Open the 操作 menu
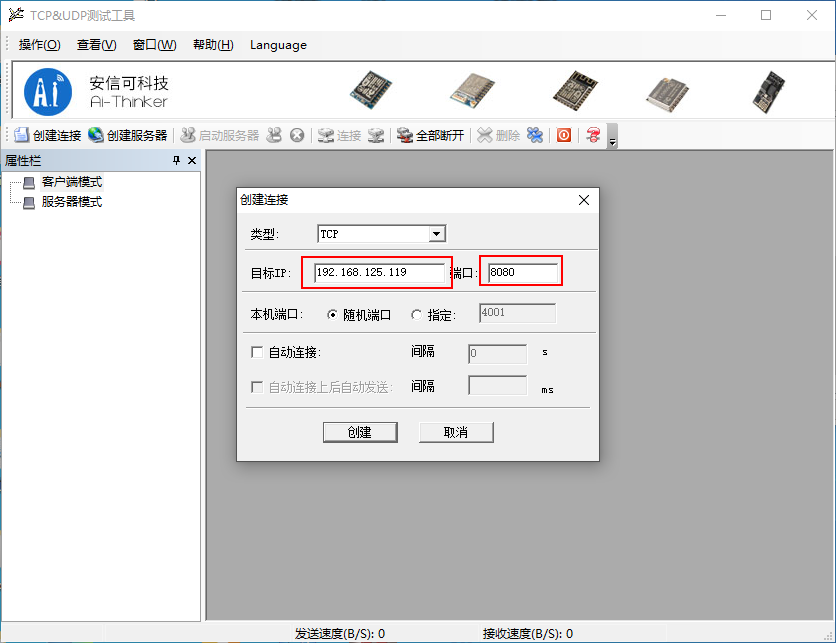This screenshot has width=836, height=643. [38, 44]
